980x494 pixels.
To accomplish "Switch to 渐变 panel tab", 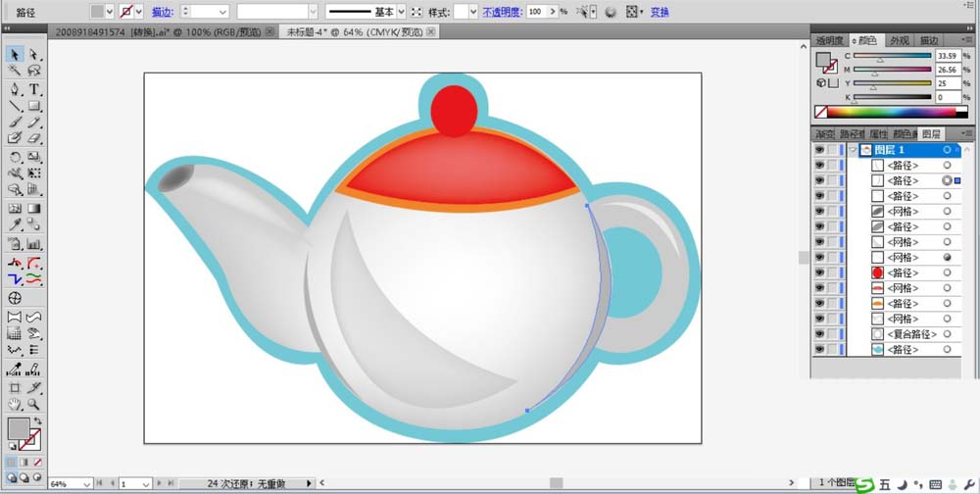I will click(x=825, y=134).
